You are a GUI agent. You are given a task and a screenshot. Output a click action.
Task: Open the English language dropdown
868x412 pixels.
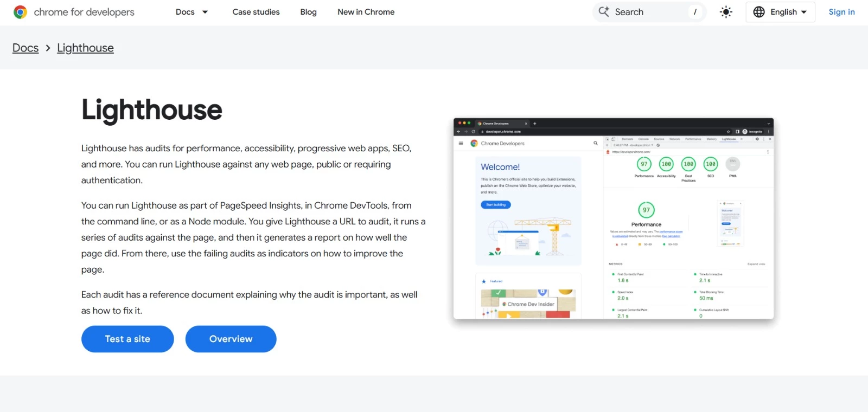[x=780, y=12]
